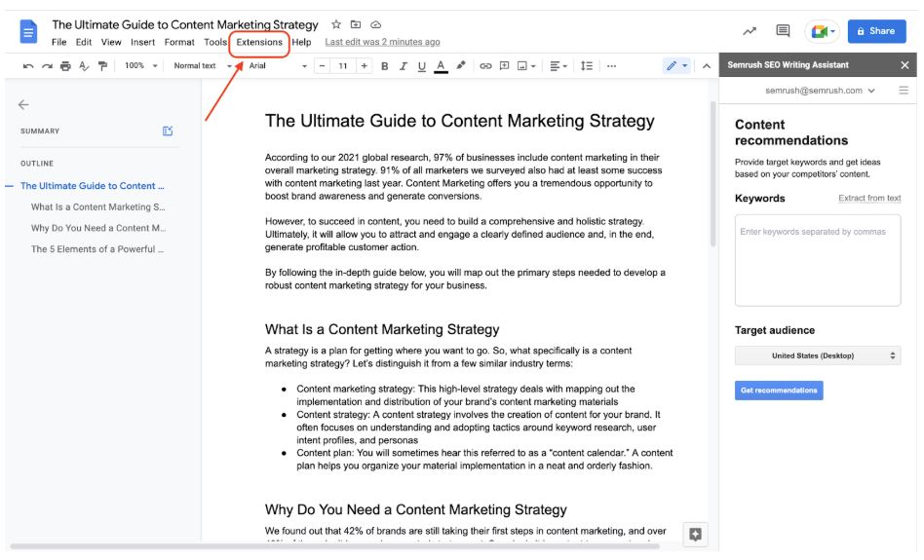Image resolution: width=924 pixels, height=560 pixels.
Task: Open the Google Docs home icon
Action: 27,31
